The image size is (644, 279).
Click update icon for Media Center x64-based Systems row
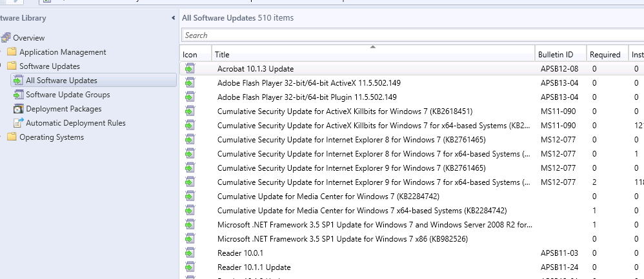(x=189, y=211)
